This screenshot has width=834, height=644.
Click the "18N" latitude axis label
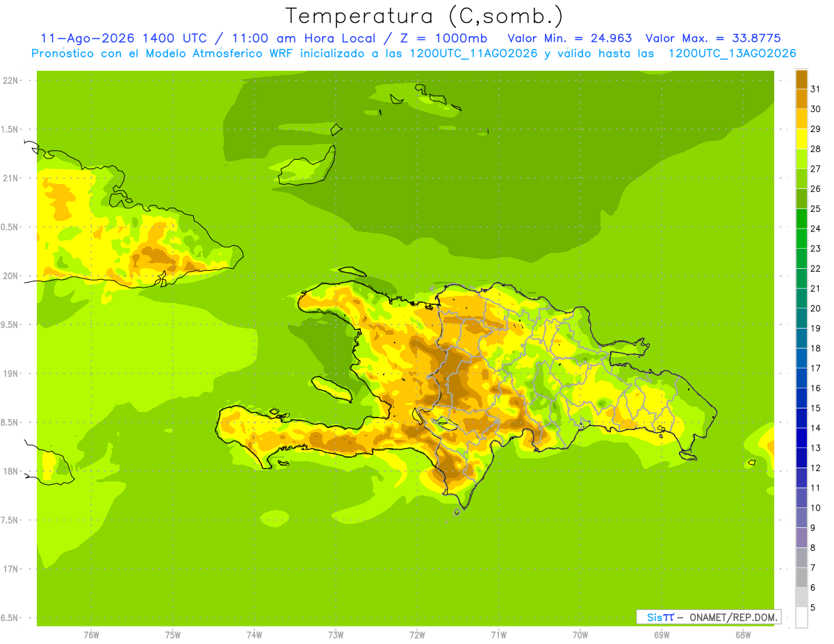pyautogui.click(x=11, y=471)
